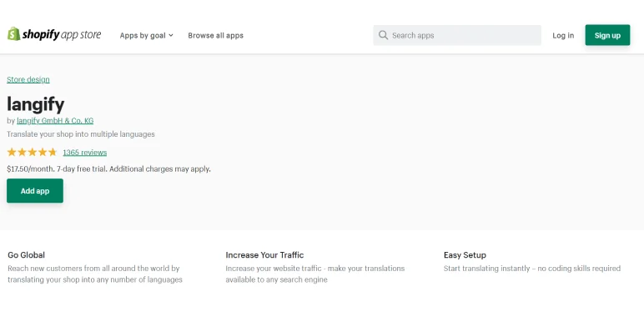This screenshot has height=327, width=644.
Task: Open the Apps by goal dropdown
Action: pyautogui.click(x=147, y=35)
